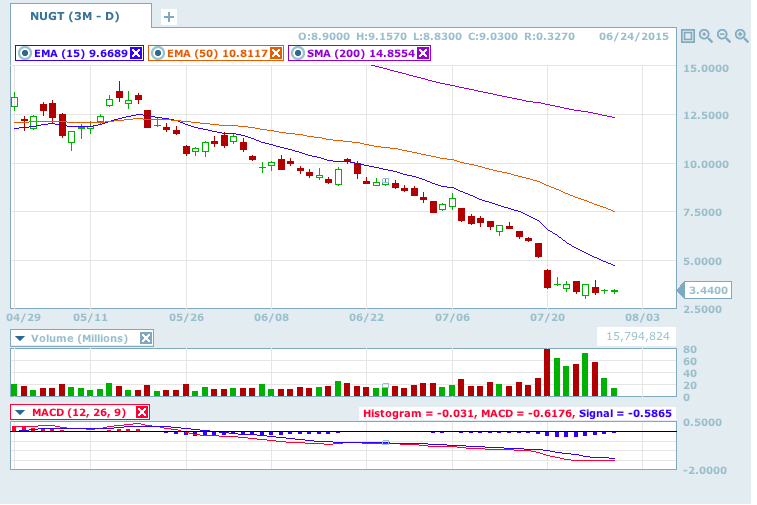Click the zoom reset magnifier icon

point(705,36)
